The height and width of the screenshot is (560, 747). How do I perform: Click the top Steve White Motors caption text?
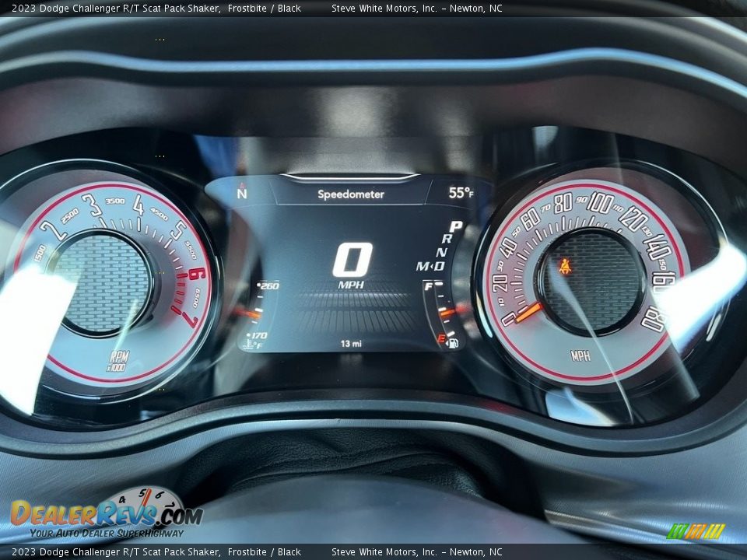click(417, 8)
